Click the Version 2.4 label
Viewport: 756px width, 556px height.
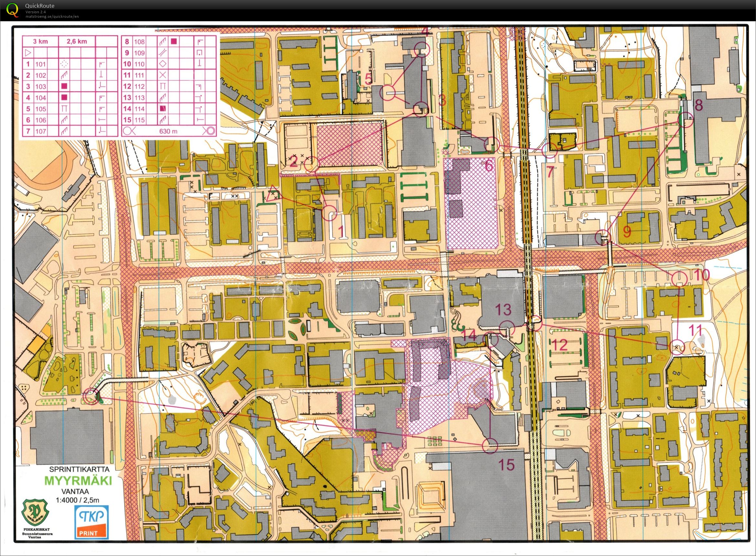[x=36, y=12]
